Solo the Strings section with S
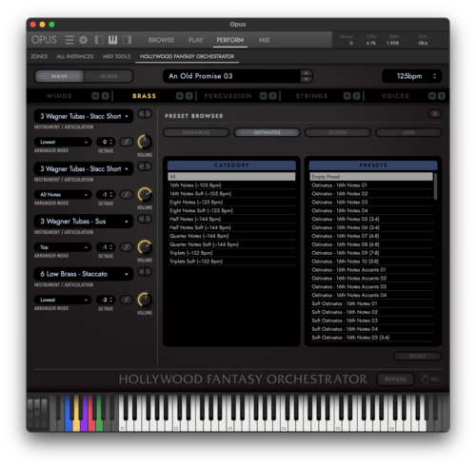 pos(357,96)
